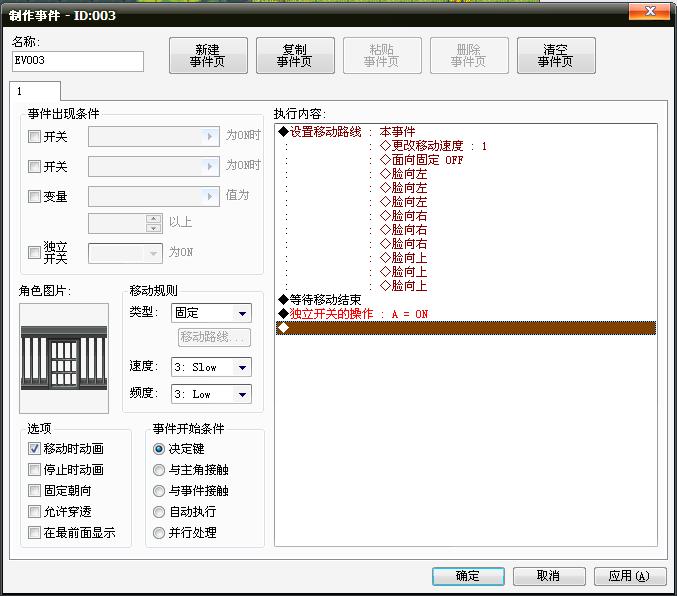
Task: Select the 面向固定 OFF line
Action: (x=466, y=160)
